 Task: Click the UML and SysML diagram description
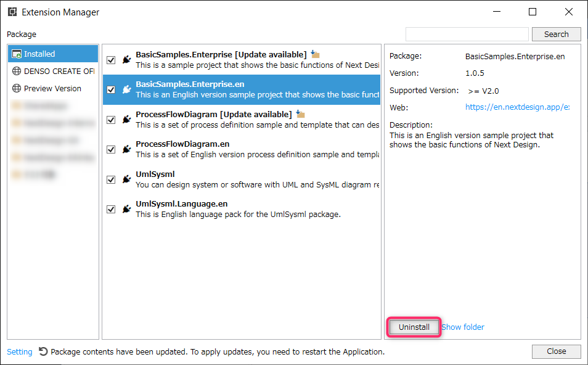[x=257, y=184]
